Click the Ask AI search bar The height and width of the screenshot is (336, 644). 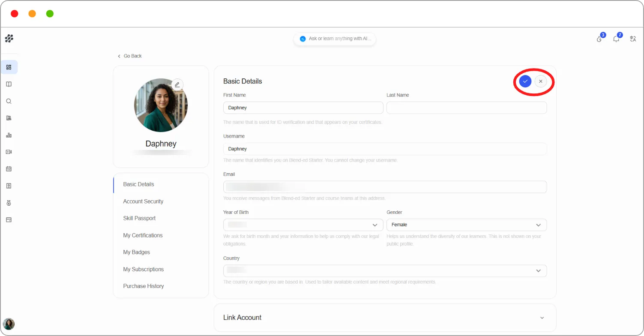click(x=335, y=39)
